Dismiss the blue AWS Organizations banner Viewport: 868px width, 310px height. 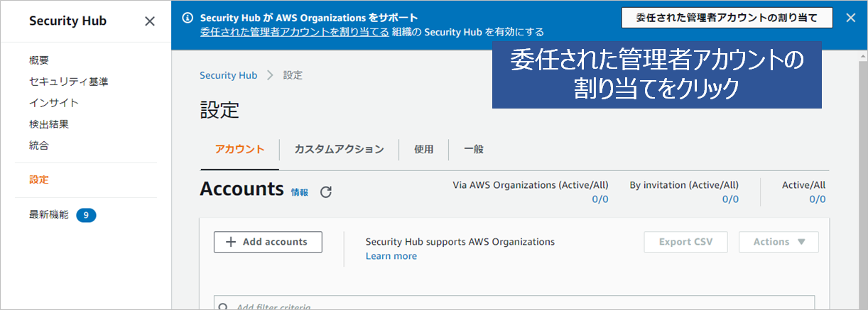pos(850,18)
